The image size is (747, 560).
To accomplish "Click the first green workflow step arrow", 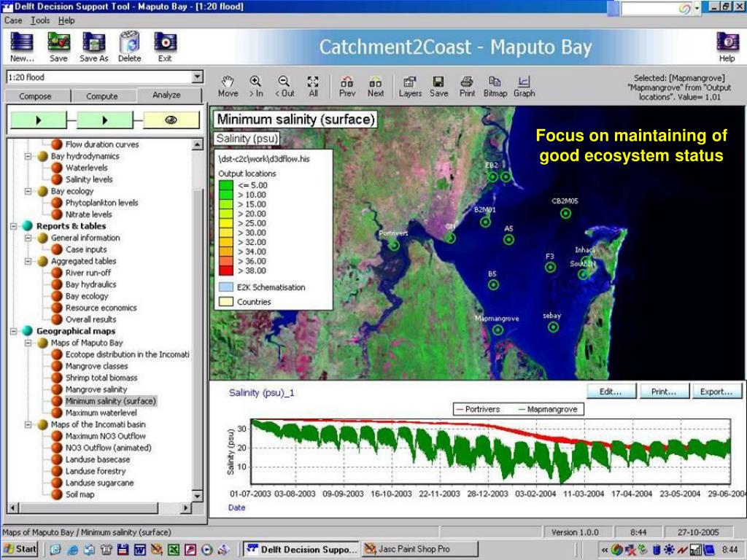I will pyautogui.click(x=39, y=120).
